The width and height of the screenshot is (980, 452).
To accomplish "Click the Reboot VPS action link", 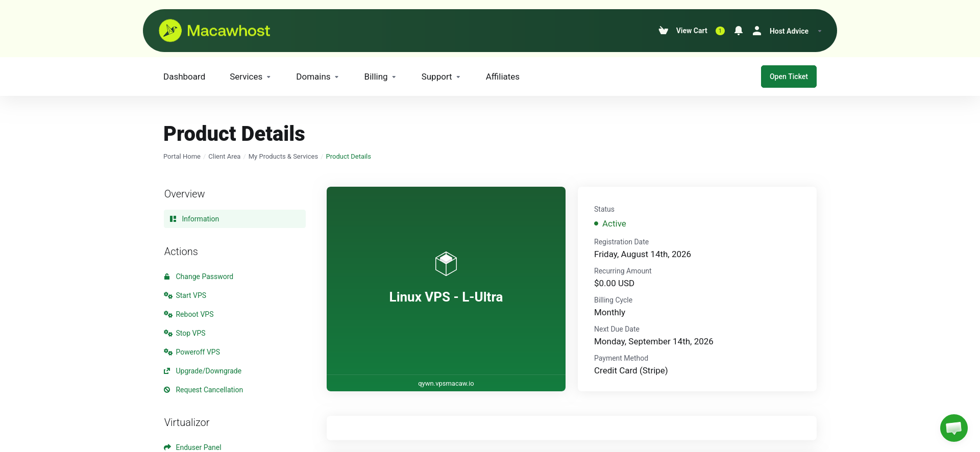I will click(194, 314).
